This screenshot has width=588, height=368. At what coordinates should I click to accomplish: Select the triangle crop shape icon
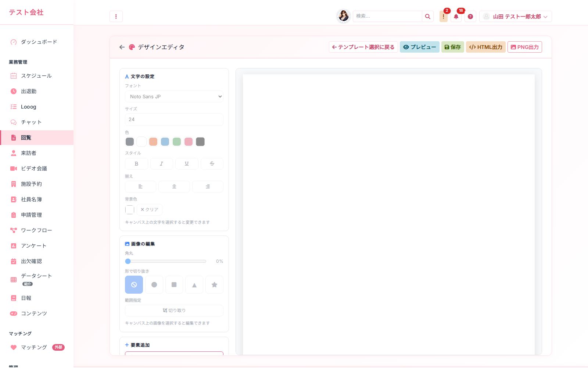[194, 284]
